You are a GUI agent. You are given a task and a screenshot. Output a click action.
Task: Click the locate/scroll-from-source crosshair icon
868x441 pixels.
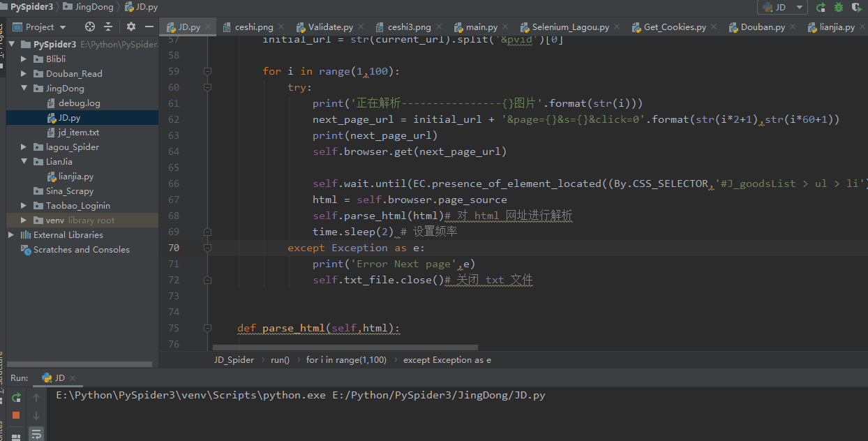(90, 27)
